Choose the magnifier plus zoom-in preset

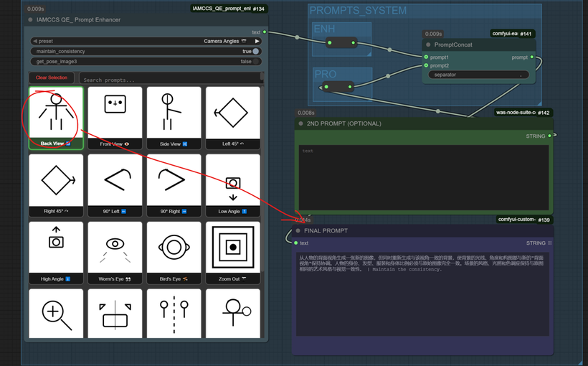click(x=56, y=314)
